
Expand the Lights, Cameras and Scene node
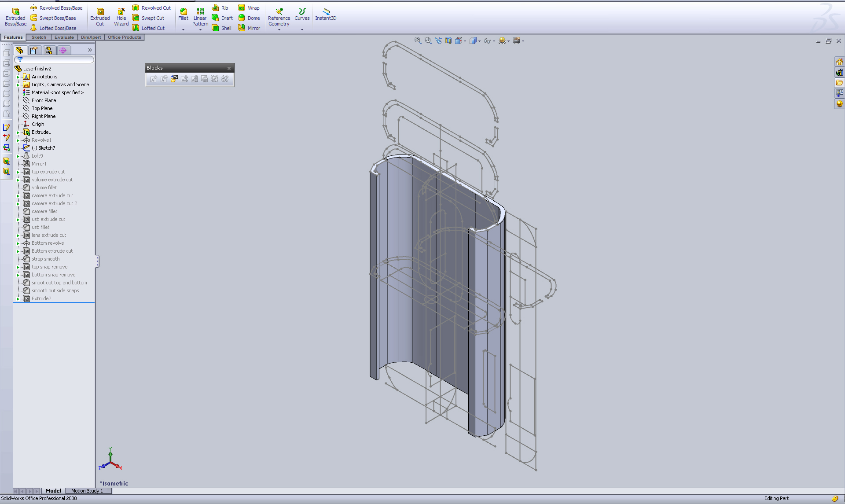click(18, 84)
